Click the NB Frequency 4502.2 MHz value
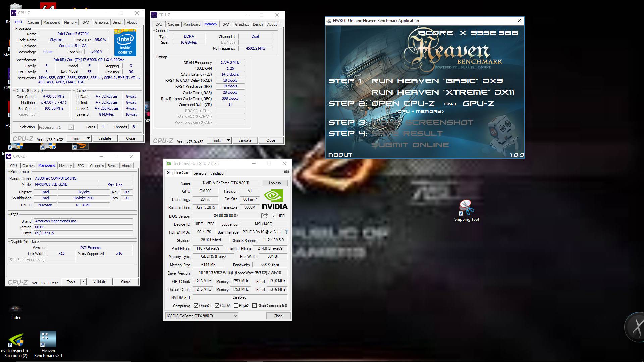The image size is (644, 362). 255,49
